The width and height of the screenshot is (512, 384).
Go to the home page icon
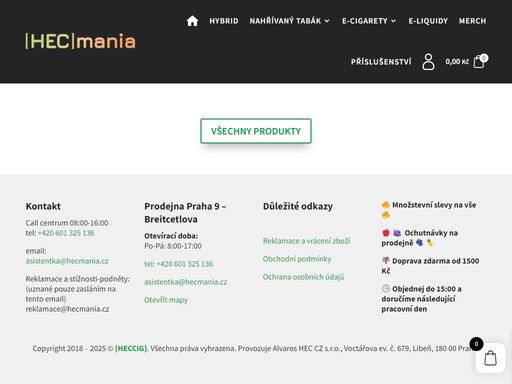pyautogui.click(x=192, y=21)
